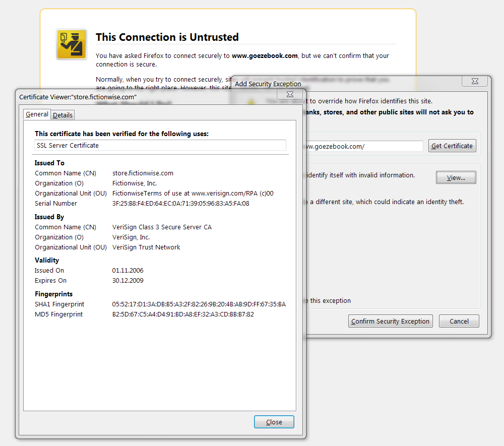
Task: Click the identity theft warning text in exception dialog
Action: click(x=385, y=202)
